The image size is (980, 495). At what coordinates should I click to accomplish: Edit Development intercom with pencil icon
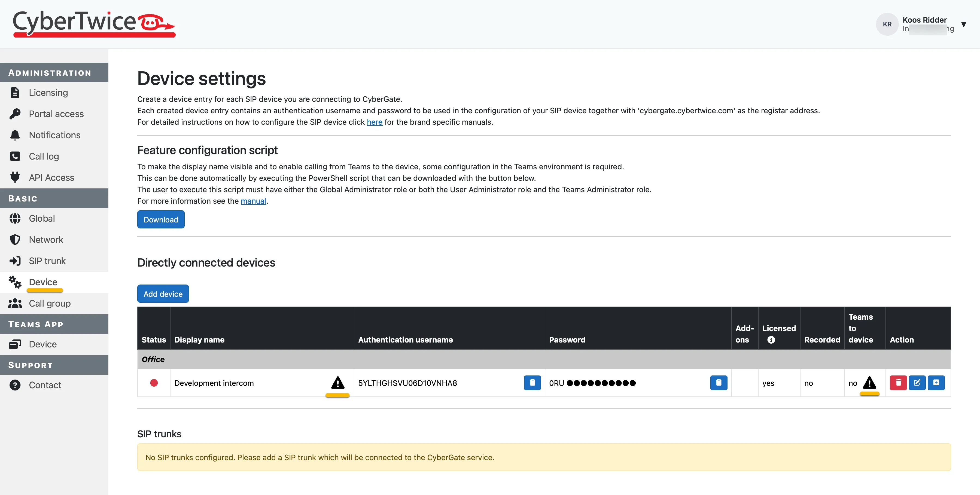(x=917, y=383)
